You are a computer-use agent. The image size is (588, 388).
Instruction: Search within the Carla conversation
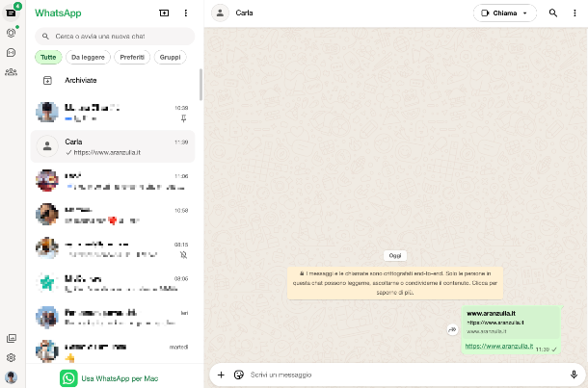coord(553,13)
